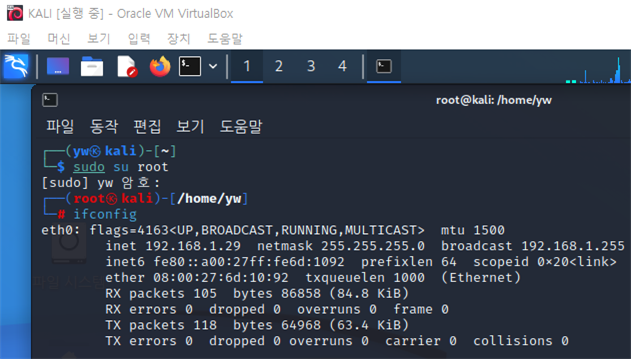Open VirtualBox 머신 menu
631x363 pixels.
tap(59, 39)
